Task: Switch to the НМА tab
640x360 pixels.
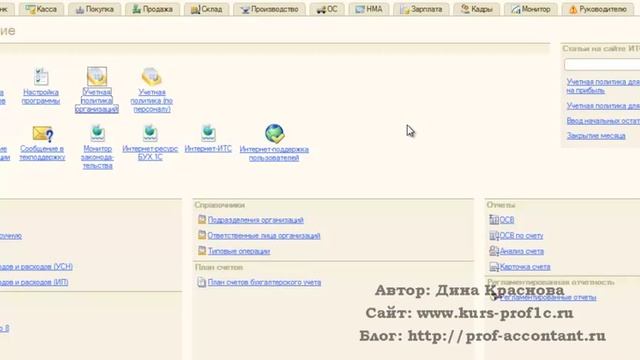Action: 369,9
